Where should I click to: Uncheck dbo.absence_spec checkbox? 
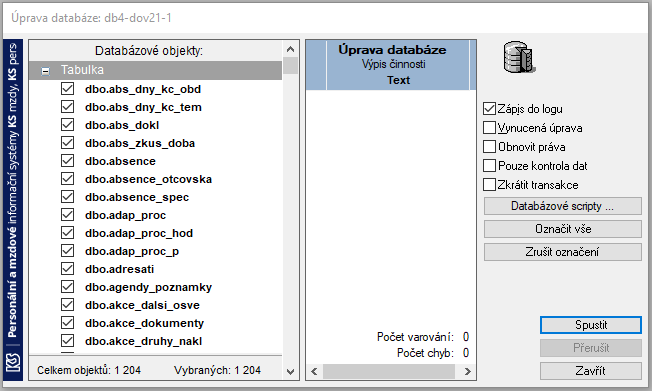point(67,197)
